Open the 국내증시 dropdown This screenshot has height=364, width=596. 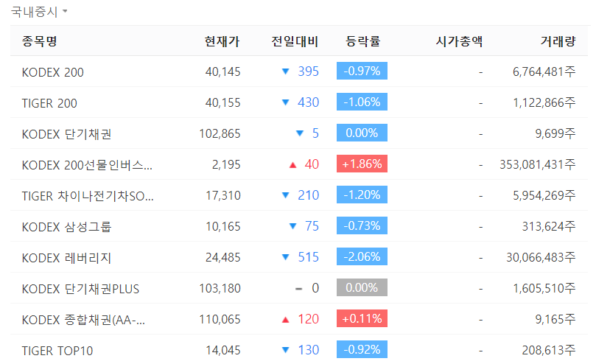click(39, 12)
